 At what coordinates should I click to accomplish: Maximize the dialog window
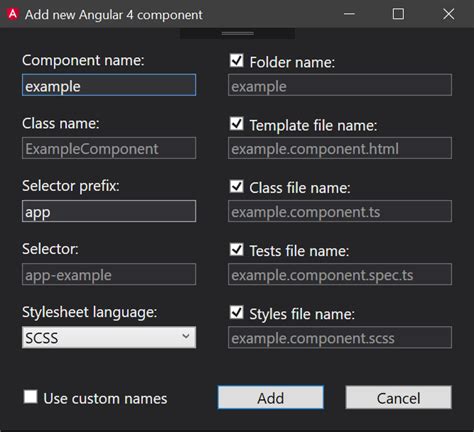click(x=398, y=14)
